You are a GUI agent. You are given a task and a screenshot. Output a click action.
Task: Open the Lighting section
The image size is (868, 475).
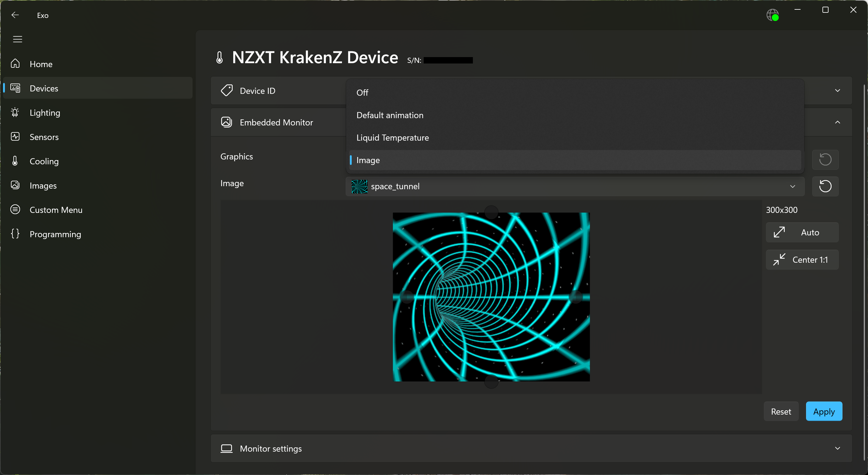coord(45,112)
